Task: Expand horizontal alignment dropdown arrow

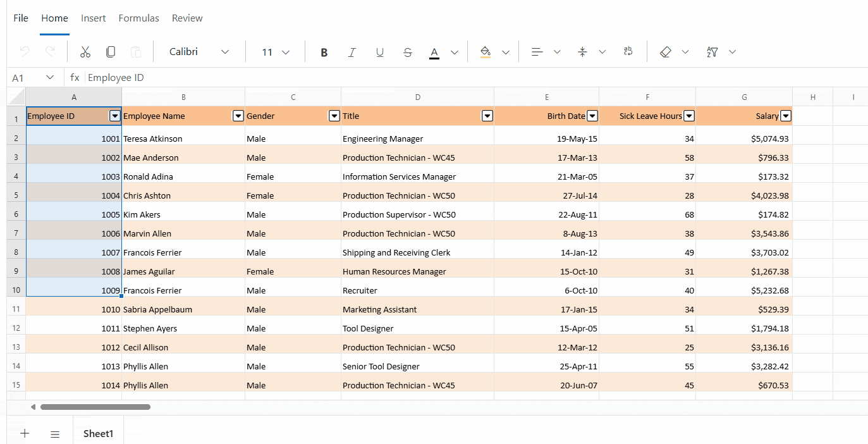Action: (557, 52)
